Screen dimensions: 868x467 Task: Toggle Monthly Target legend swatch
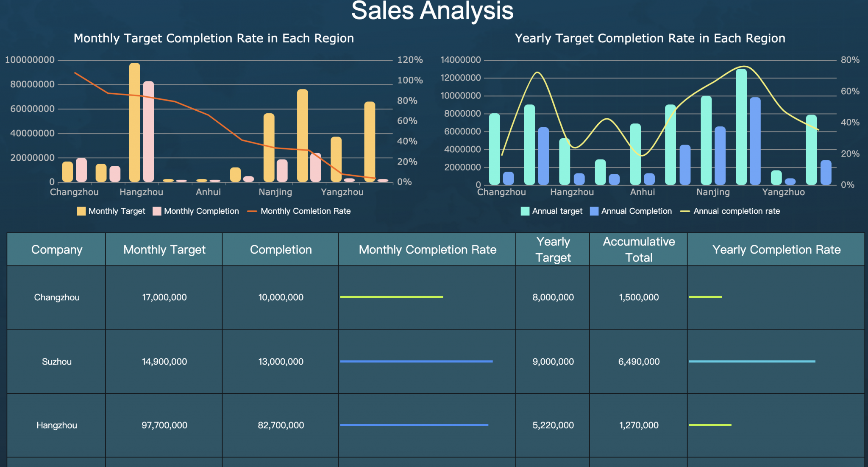81,211
